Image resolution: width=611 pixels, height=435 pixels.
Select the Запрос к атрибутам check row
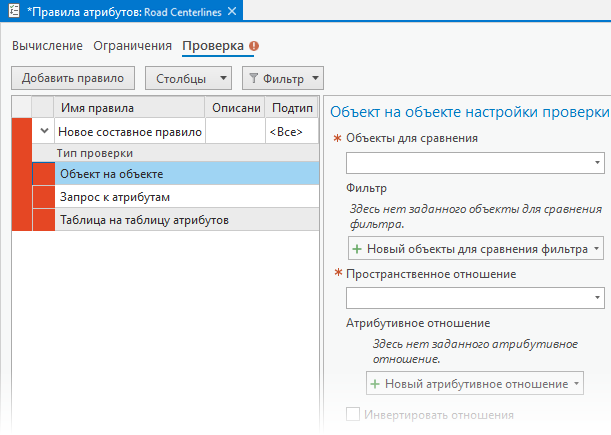(x=187, y=197)
